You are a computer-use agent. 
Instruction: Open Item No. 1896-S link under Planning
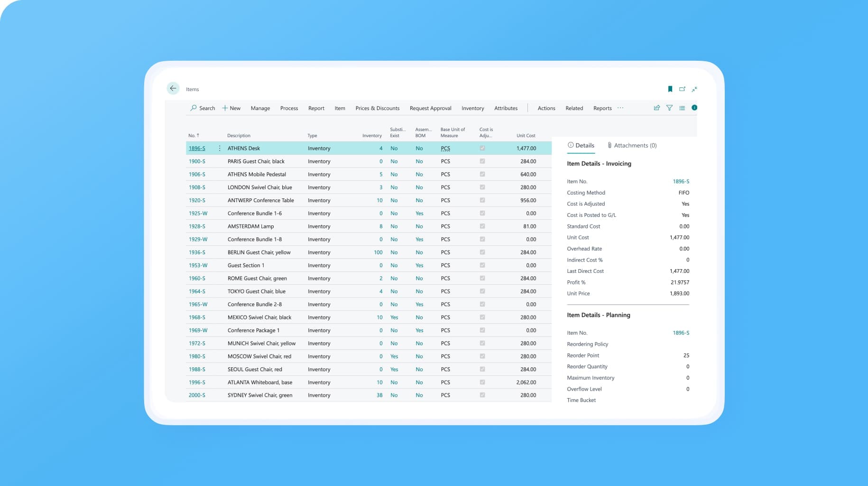coord(681,333)
